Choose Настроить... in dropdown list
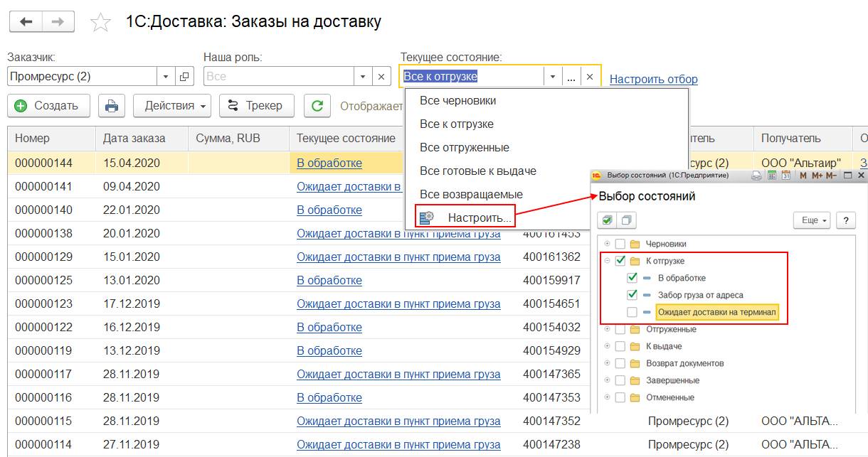 (x=465, y=217)
